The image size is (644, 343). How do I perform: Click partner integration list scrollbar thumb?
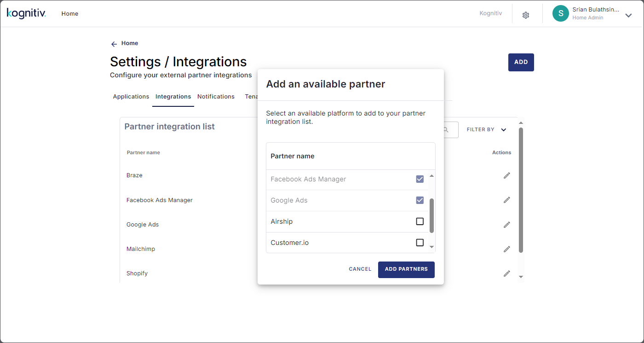521,190
